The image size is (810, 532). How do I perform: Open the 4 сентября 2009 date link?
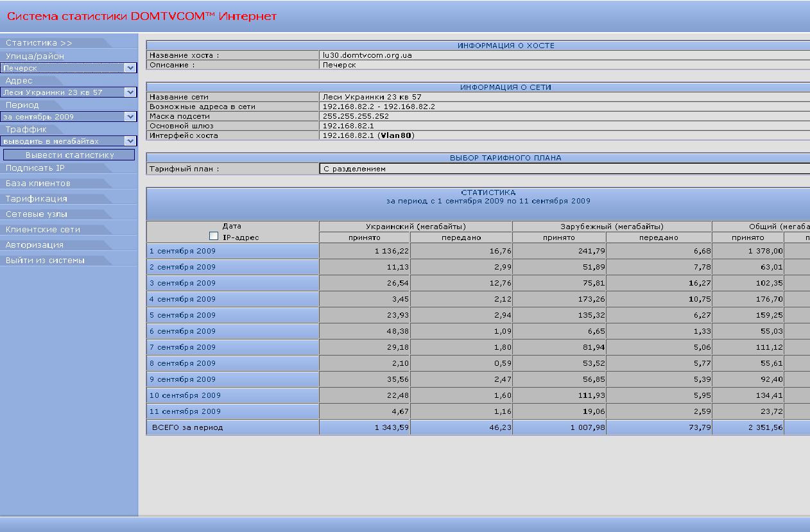coord(182,299)
